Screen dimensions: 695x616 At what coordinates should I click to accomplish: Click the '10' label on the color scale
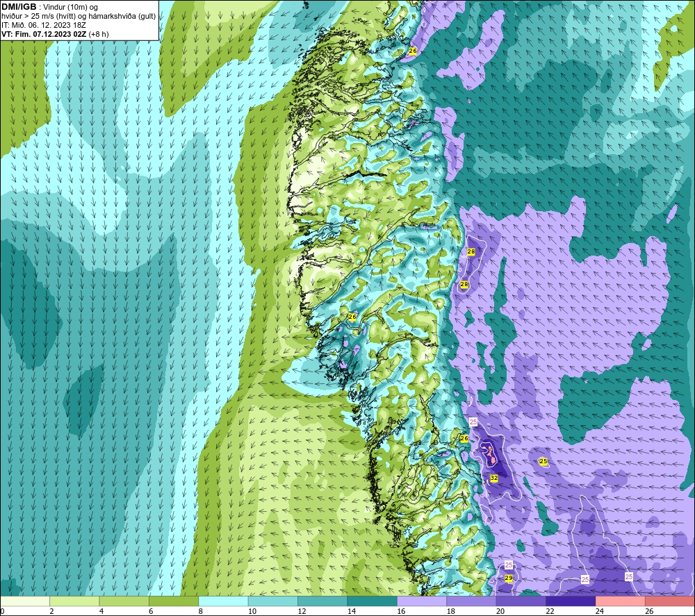[252, 611]
